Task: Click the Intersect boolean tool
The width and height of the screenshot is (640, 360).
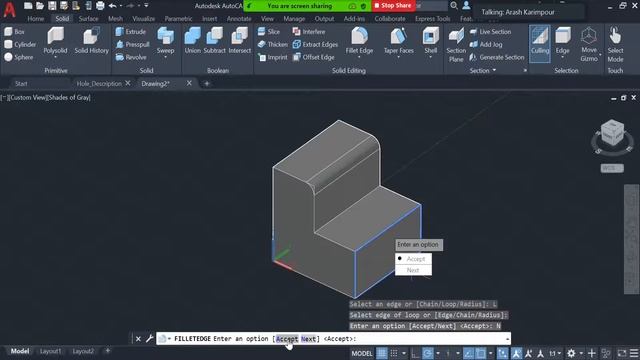Action: pyautogui.click(x=240, y=40)
